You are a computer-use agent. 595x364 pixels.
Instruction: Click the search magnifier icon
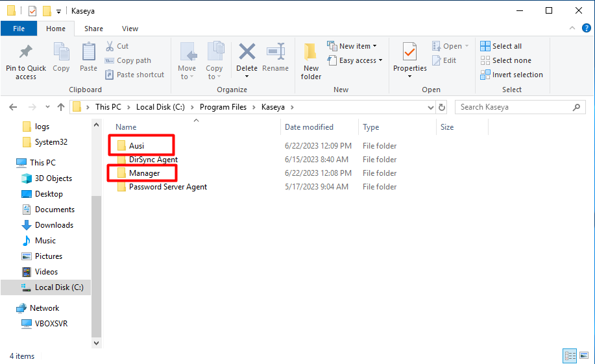pos(576,107)
